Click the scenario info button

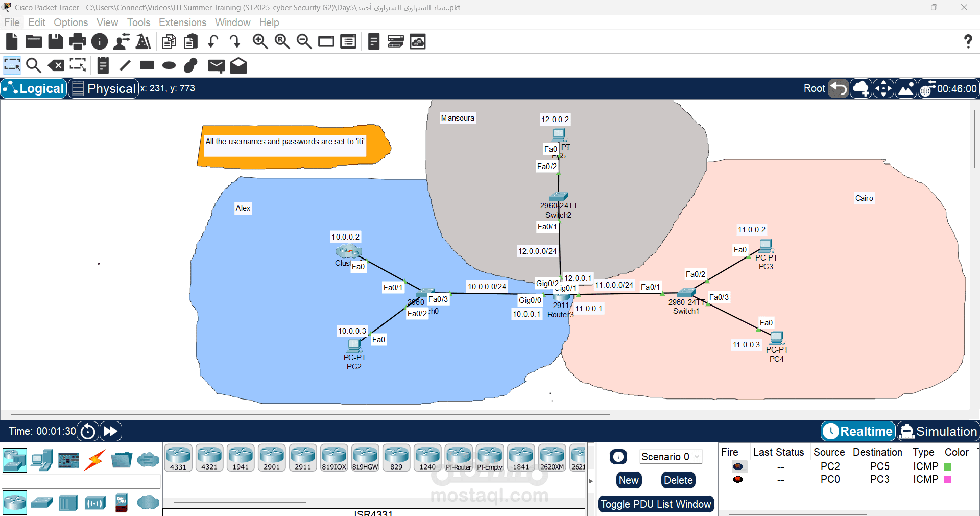[618, 456]
